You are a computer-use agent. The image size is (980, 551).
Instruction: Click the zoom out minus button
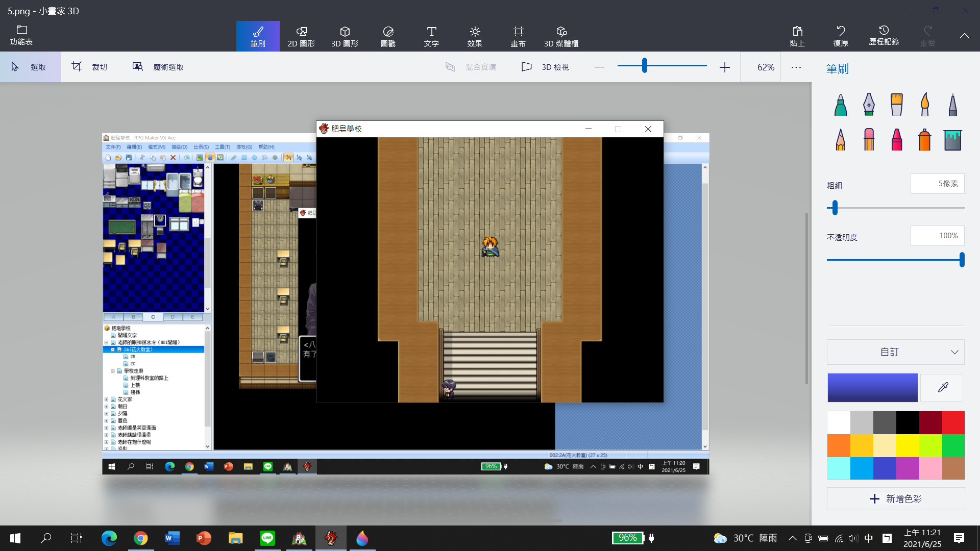599,67
